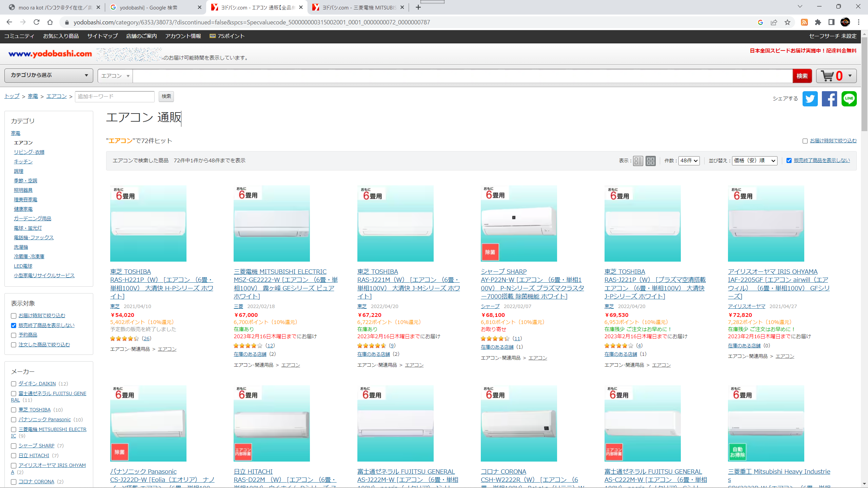Screen dimensions: 868x488
Task: Switch to list view display icon
Action: click(638, 161)
